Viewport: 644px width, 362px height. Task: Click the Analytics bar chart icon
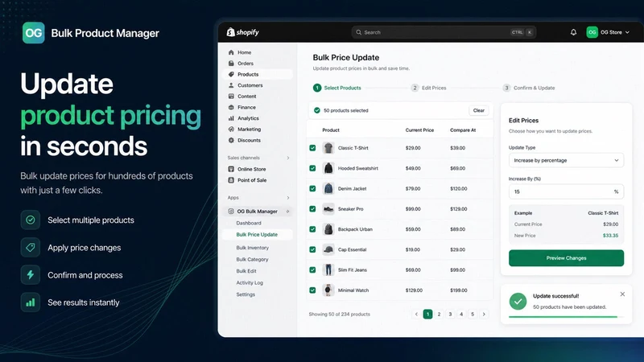tap(231, 118)
